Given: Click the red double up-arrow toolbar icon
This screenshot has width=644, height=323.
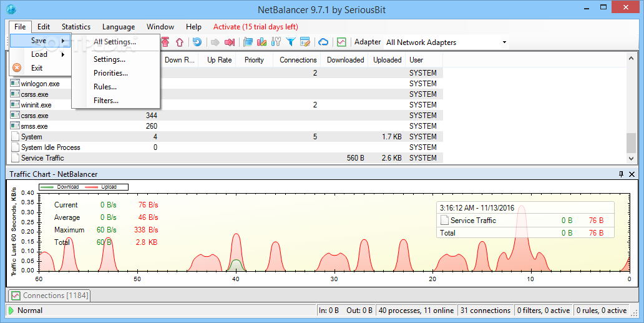Looking at the screenshot, I should 165,42.
